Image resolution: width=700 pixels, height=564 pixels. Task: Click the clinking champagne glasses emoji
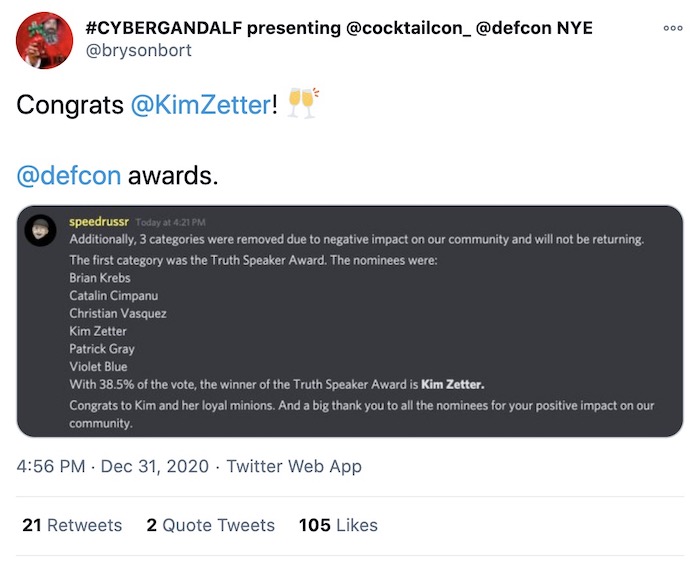tap(301, 104)
